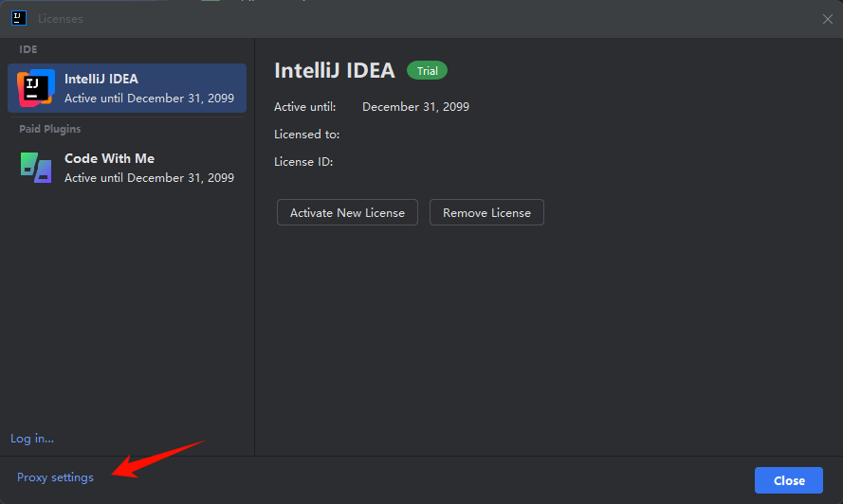Click the green Trial badge

tap(428, 70)
